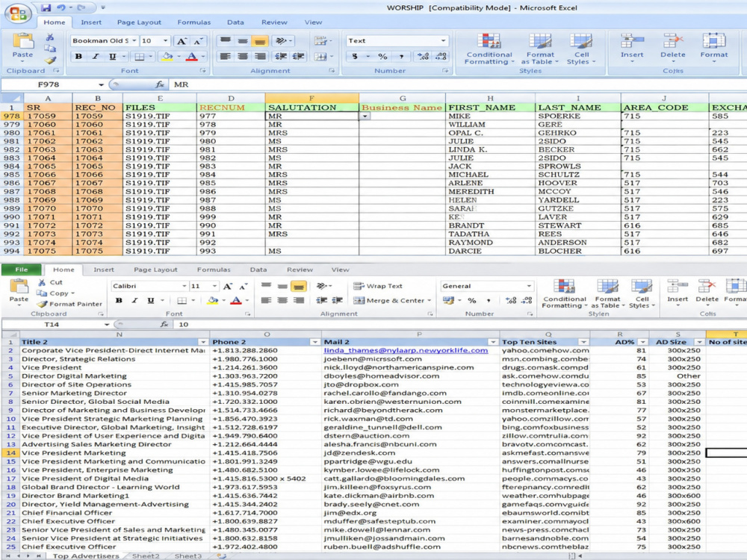The image size is (747, 560).
Task: Open the General number format dropdown
Action: pyautogui.click(x=529, y=286)
